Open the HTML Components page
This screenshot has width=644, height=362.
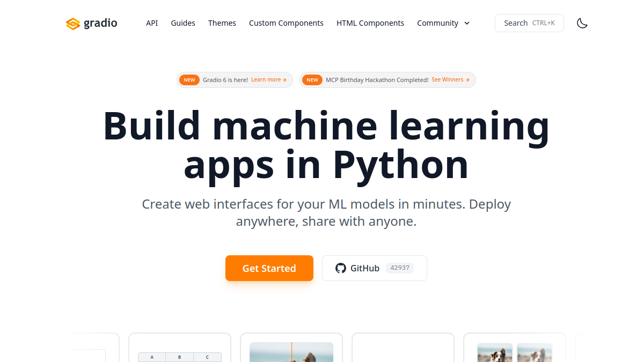point(370,23)
